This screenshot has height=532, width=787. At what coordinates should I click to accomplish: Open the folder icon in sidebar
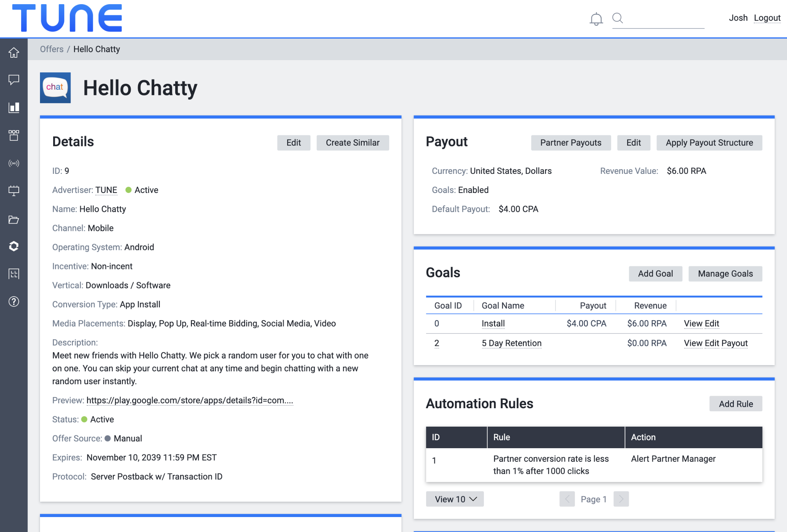tap(14, 219)
